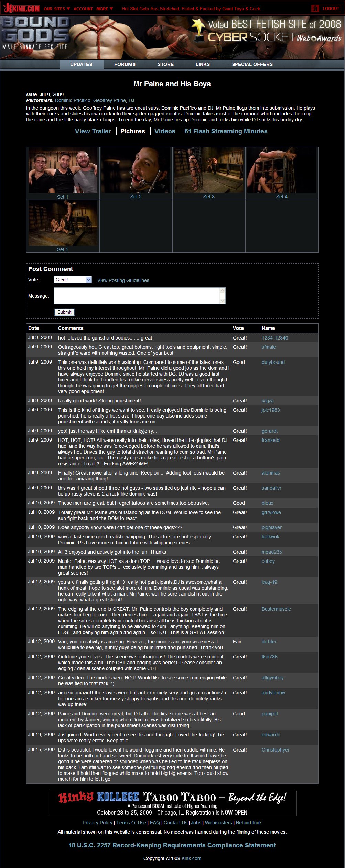345x868 pixels.
Task: Click the Logout button
Action: click(326, 8)
